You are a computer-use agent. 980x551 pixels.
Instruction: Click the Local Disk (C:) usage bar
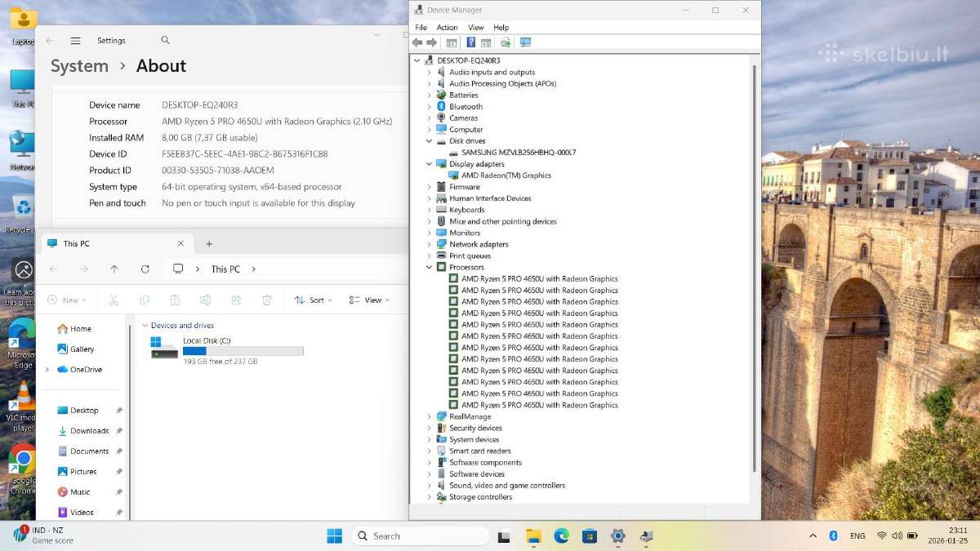tap(243, 351)
